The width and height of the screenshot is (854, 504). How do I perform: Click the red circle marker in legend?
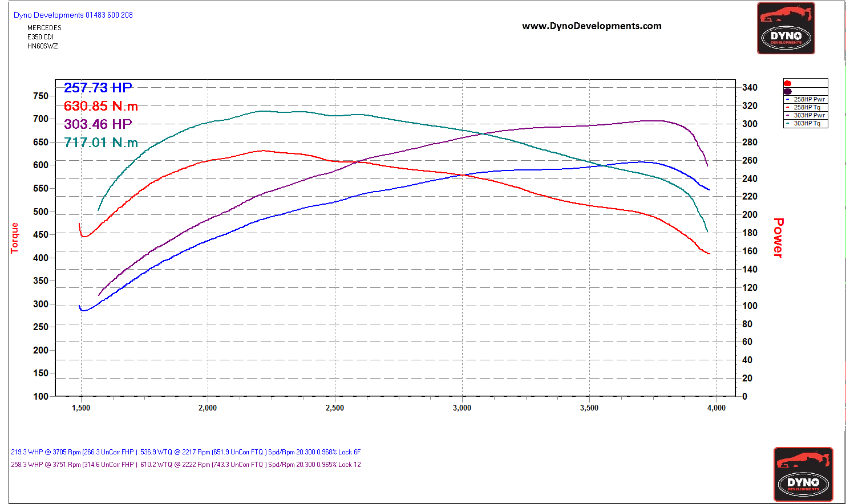(788, 83)
